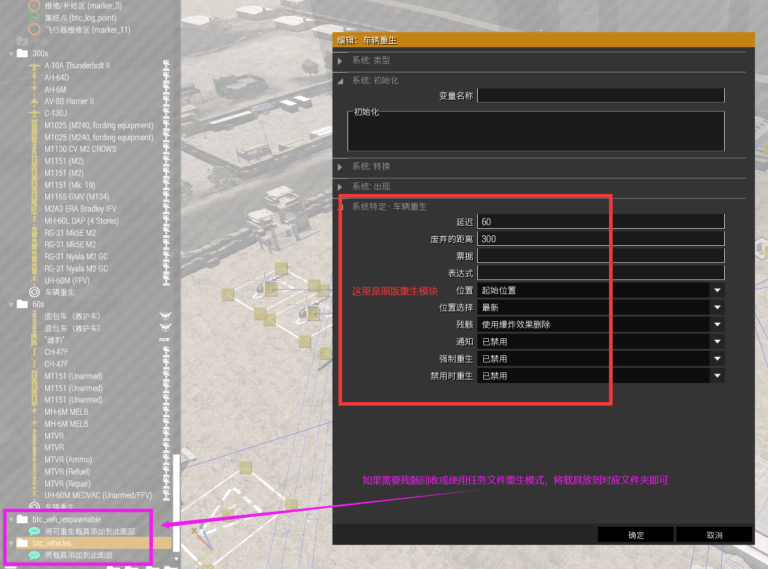Click the M1151 (Mk 19) vehicle icon
768x569 pixels.
click(34, 185)
